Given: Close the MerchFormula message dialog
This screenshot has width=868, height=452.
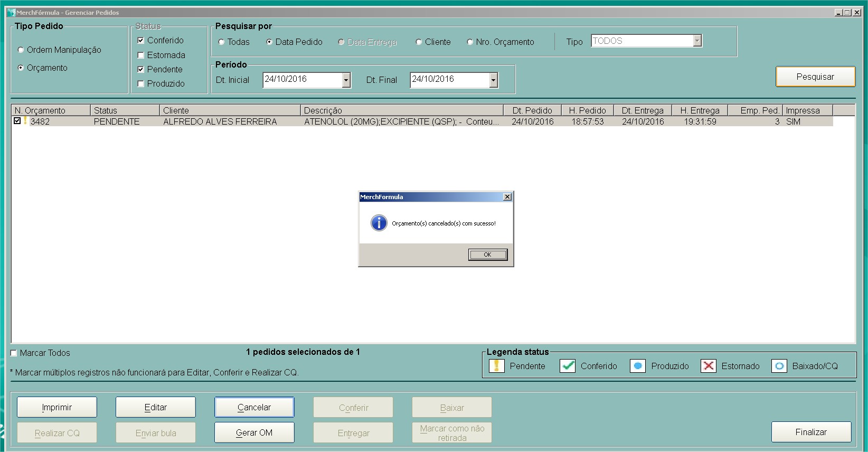Looking at the screenshot, I should click(507, 197).
